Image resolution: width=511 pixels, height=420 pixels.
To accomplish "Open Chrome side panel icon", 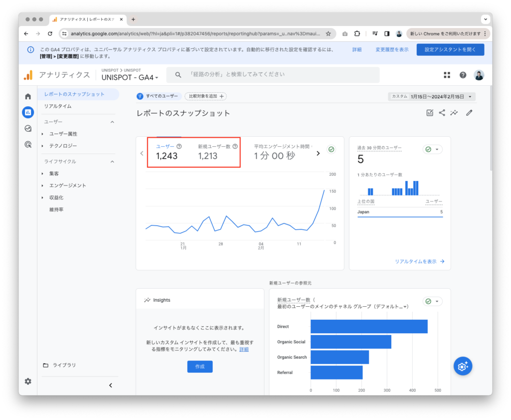I will click(387, 33).
